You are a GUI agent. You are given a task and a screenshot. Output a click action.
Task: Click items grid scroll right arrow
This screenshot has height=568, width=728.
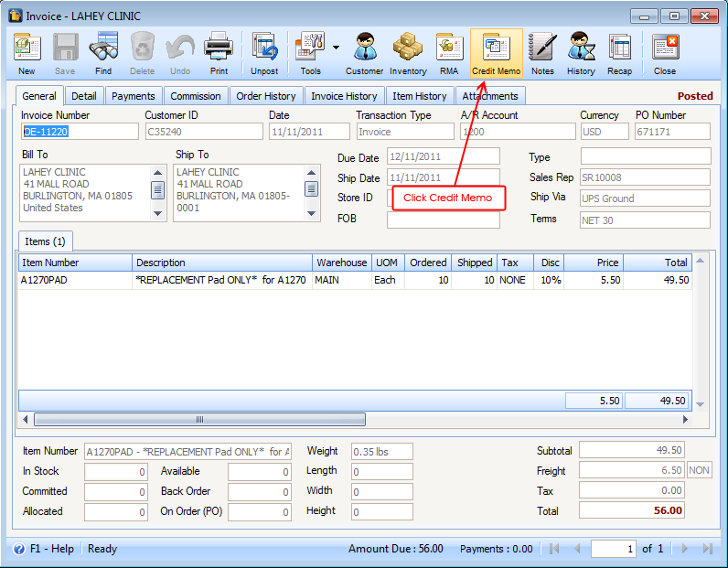coord(685,420)
